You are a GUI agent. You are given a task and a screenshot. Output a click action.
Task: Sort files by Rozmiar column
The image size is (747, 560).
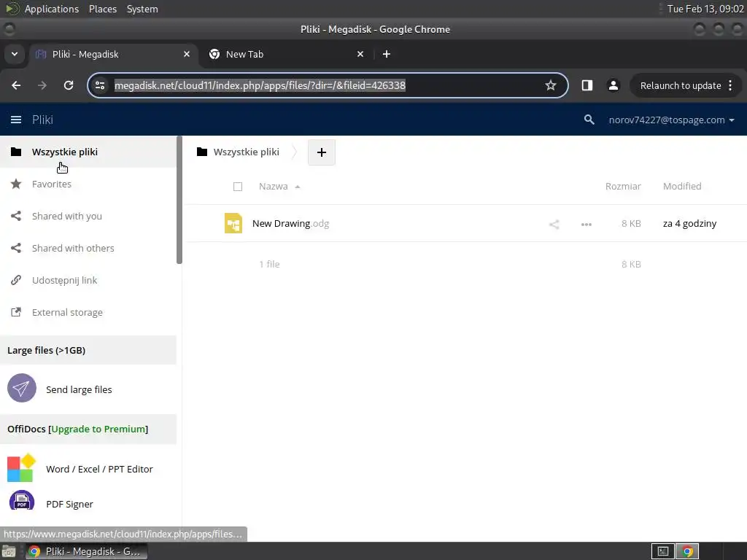pos(623,186)
